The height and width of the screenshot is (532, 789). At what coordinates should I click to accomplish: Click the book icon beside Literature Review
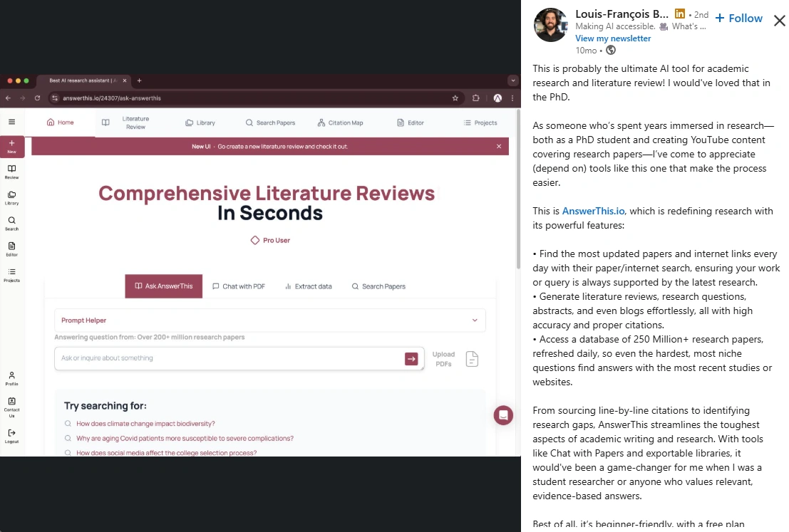click(105, 122)
